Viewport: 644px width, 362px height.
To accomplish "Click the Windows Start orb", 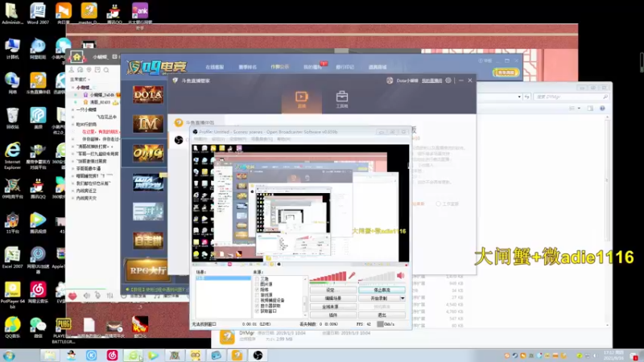I will click(x=9, y=356).
